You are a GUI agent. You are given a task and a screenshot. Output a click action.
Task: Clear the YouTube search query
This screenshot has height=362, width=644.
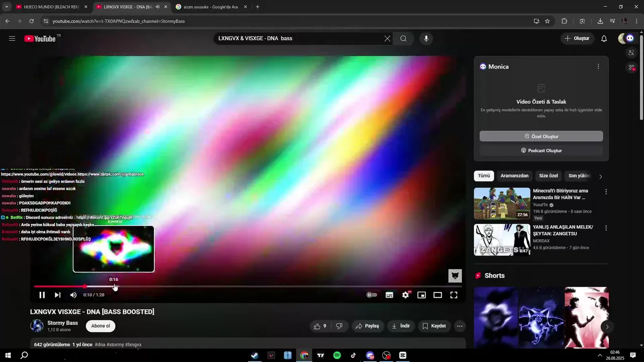pos(387,39)
